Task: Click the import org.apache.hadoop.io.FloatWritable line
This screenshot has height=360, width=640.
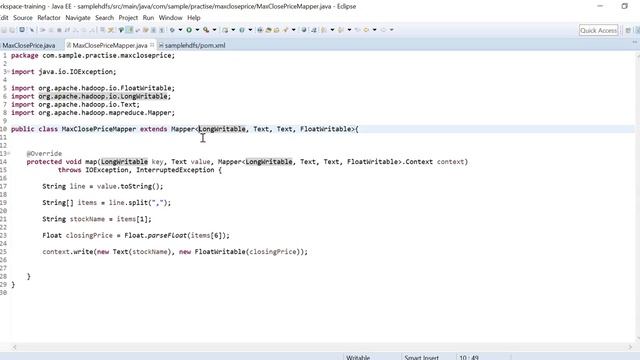Action: click(x=93, y=88)
